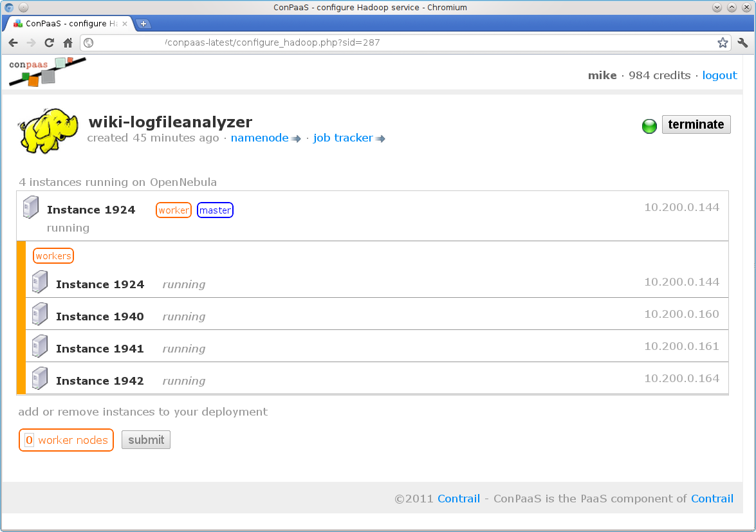Click the 984 credits text
The width and height of the screenshot is (756, 532).
659,76
